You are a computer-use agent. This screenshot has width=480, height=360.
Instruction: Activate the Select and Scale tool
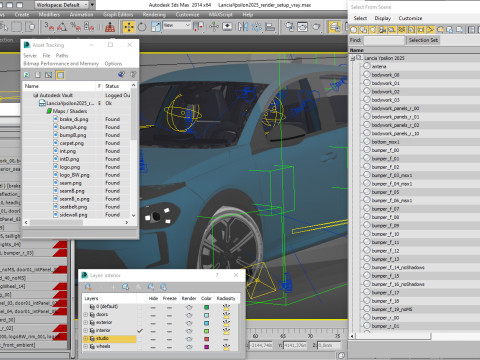(156, 27)
